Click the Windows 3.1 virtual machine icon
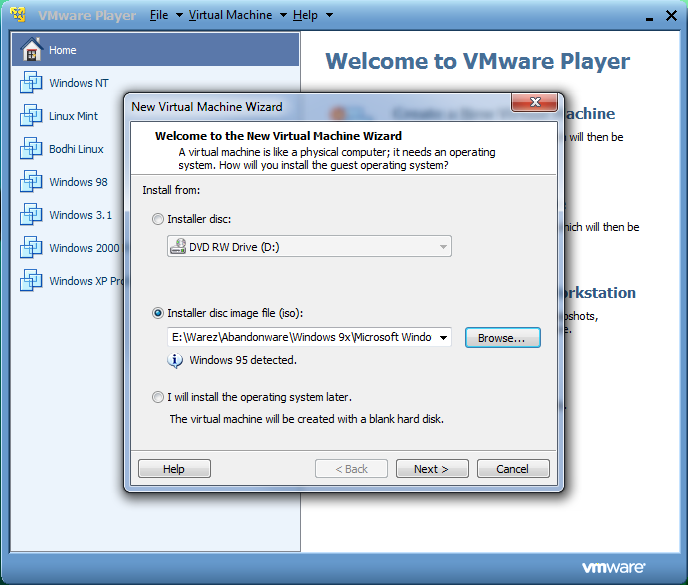Image resolution: width=688 pixels, height=585 pixels. pos(31,214)
